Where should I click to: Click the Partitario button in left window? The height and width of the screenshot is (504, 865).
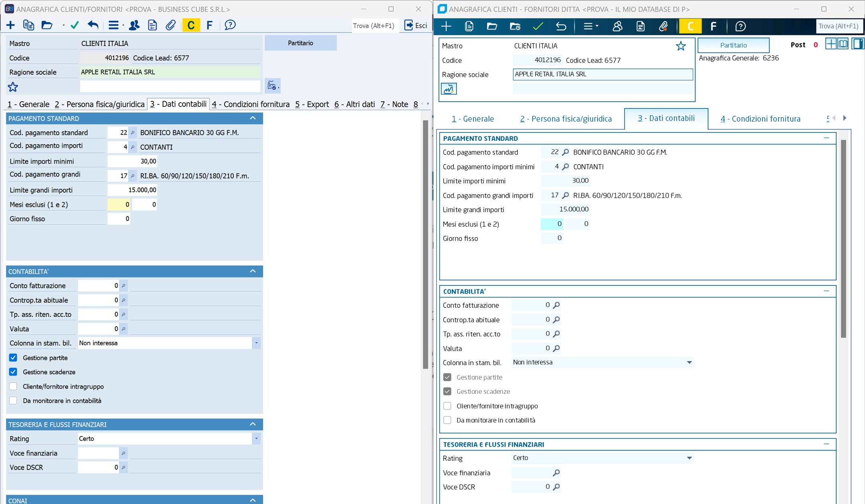click(300, 43)
